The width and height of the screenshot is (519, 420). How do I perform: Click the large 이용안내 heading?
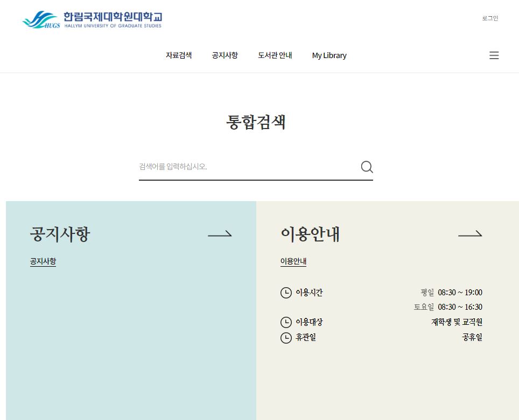click(x=310, y=234)
